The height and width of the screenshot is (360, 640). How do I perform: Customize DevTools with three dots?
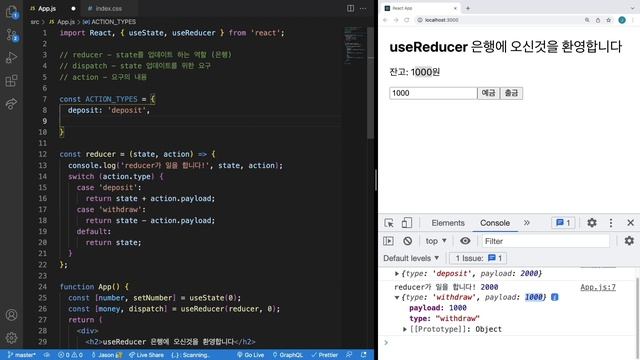pyautogui.click(x=611, y=222)
